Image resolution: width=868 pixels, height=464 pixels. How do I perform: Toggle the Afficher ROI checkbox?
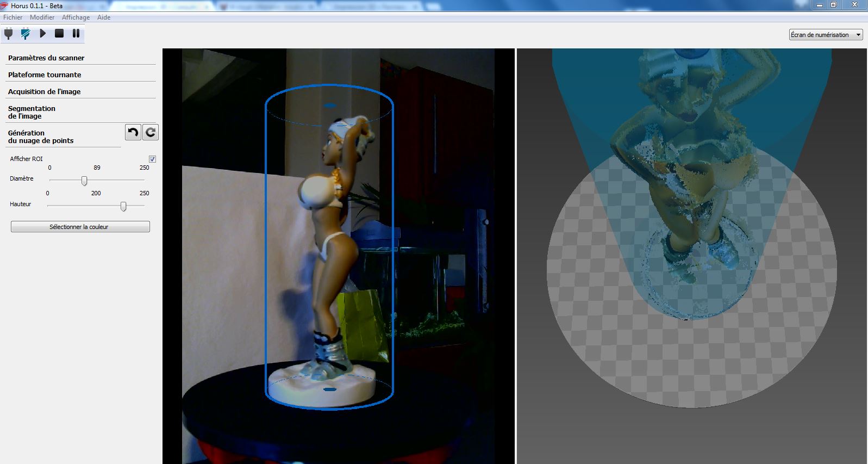152,159
